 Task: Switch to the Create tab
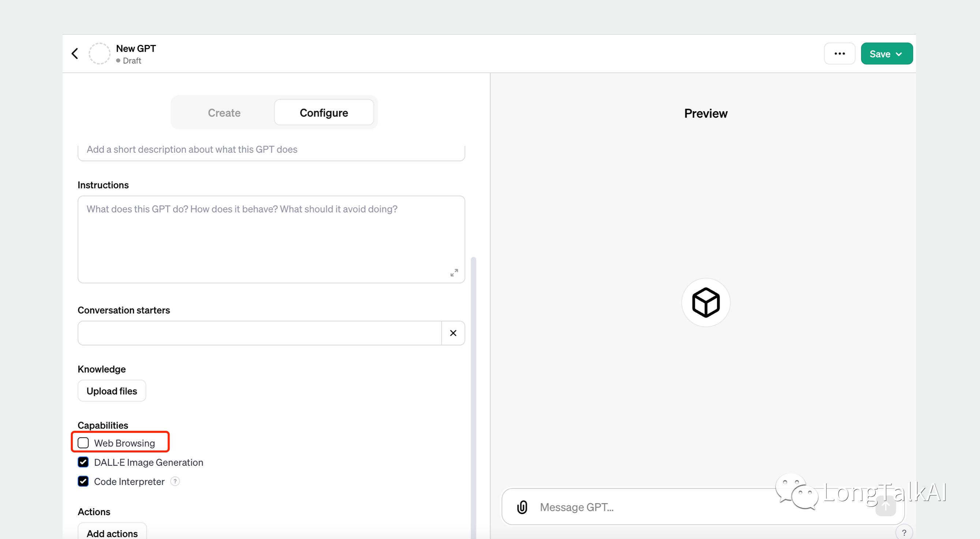click(224, 113)
